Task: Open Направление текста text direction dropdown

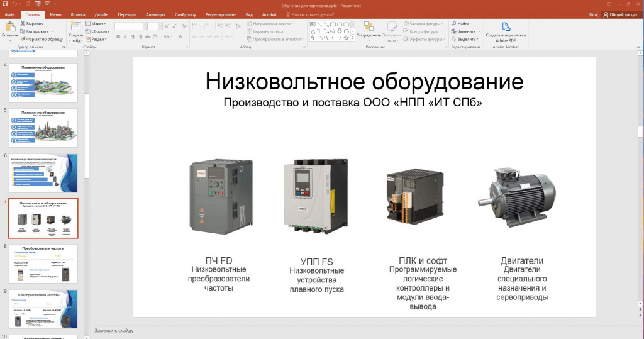Action: pyautogui.click(x=269, y=24)
